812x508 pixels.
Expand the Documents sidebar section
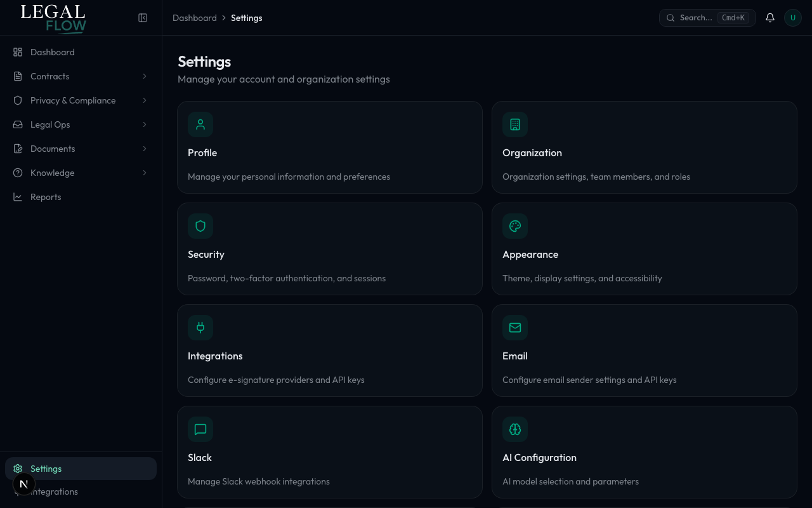pyautogui.click(x=144, y=149)
